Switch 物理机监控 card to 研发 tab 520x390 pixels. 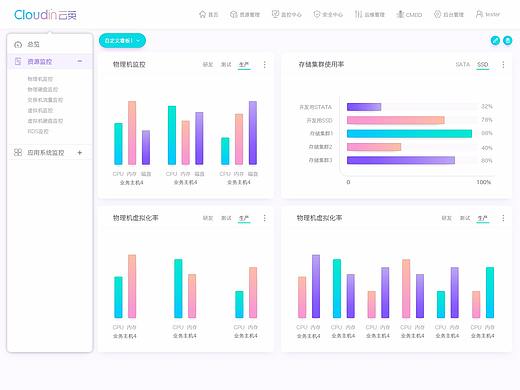(208, 64)
